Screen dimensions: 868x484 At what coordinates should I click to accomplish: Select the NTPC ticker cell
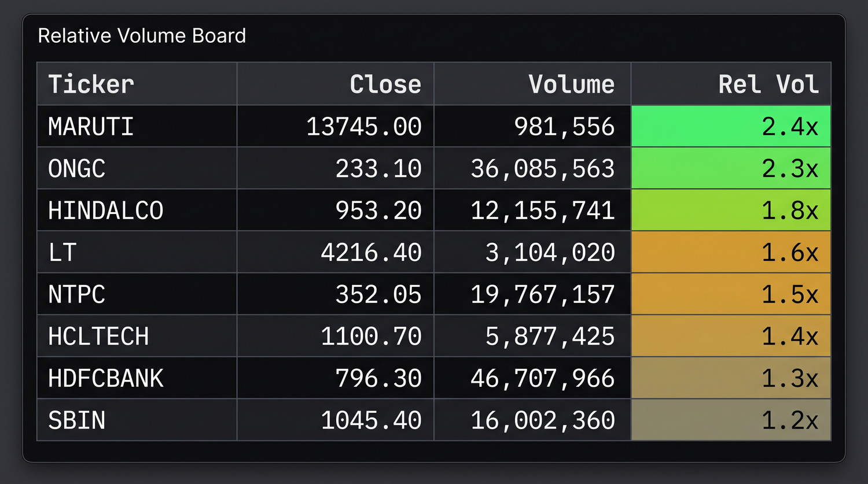[x=137, y=294]
